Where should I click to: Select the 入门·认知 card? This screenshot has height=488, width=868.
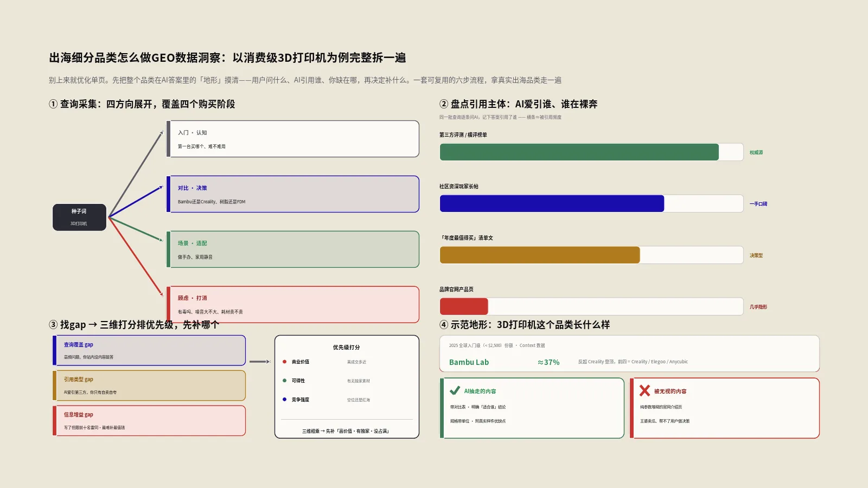[x=293, y=139]
